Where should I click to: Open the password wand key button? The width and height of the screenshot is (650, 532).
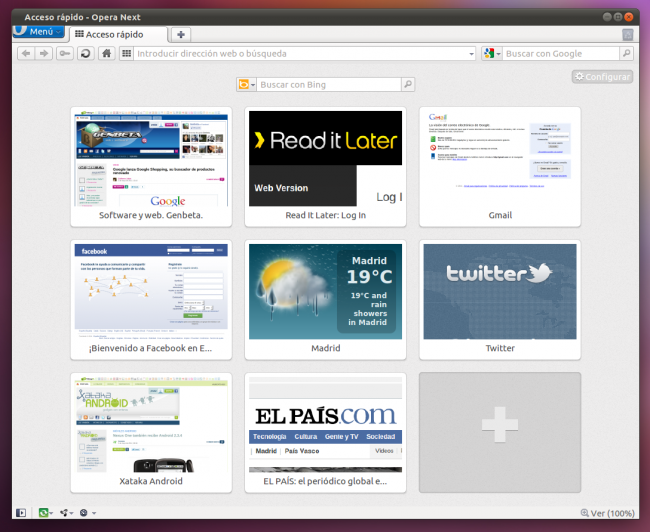point(65,53)
